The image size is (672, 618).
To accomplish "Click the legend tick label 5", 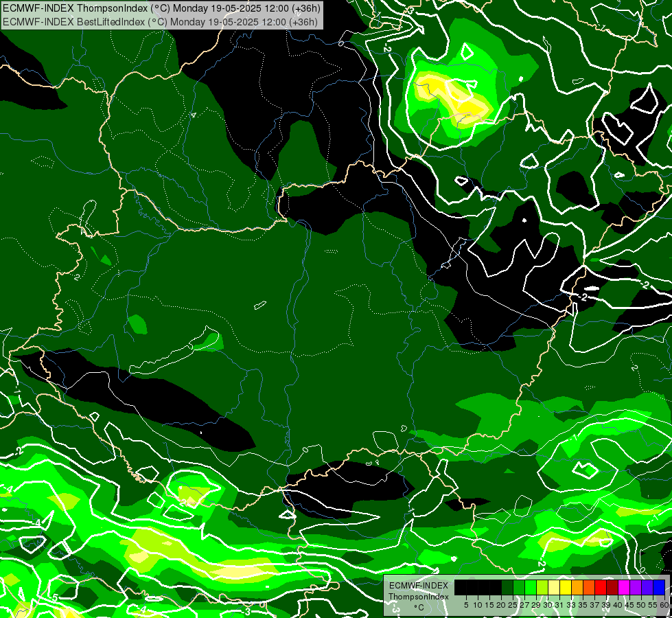I will tap(466, 605).
